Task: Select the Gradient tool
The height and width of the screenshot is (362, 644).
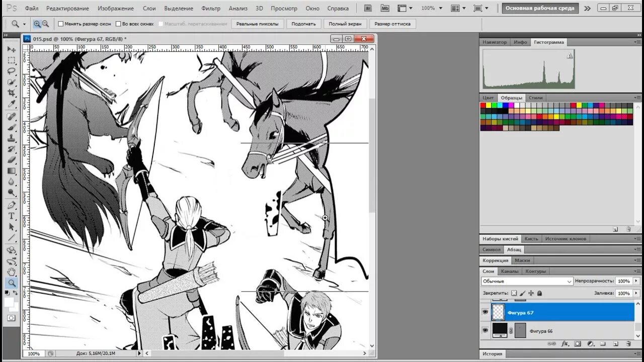Action: coord(12,171)
